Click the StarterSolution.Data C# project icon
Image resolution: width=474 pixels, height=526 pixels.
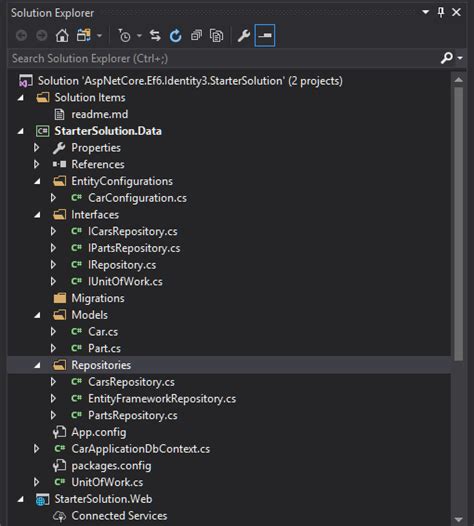[43, 131]
